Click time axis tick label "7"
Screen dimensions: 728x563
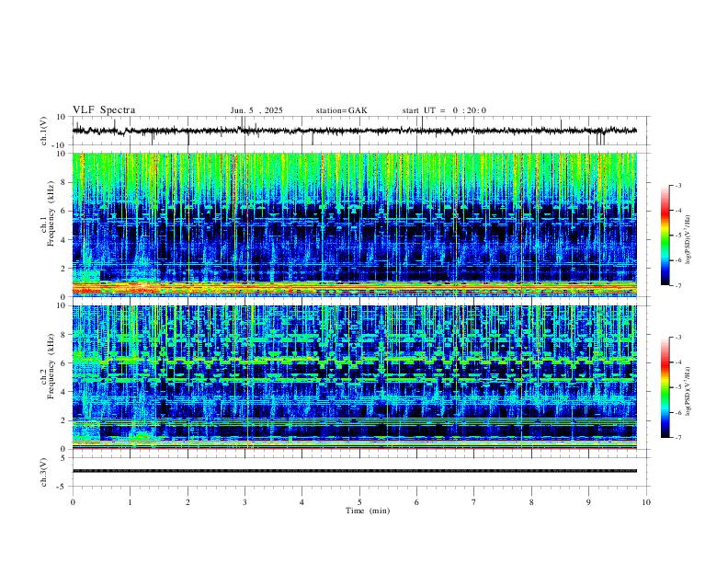(x=474, y=502)
